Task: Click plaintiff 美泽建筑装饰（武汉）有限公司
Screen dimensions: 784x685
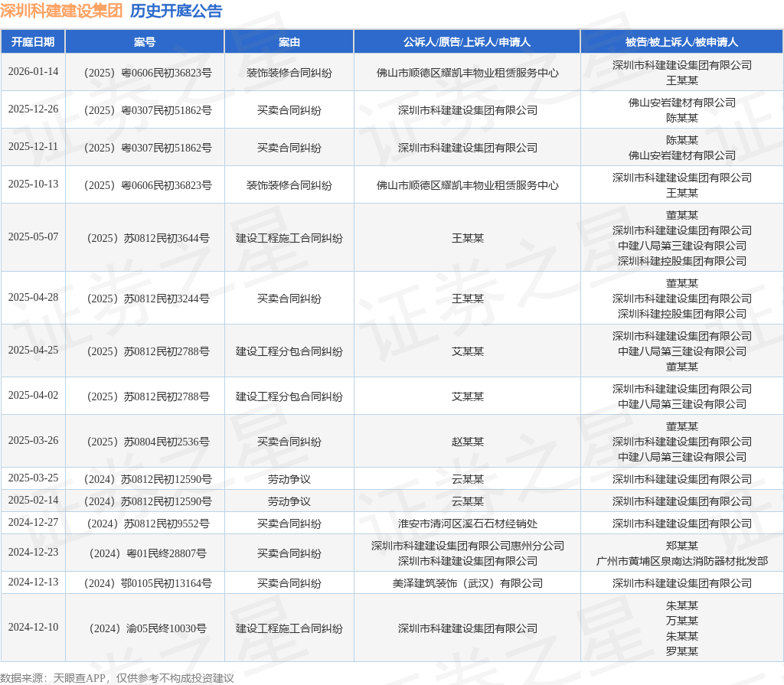Action: 468,583
